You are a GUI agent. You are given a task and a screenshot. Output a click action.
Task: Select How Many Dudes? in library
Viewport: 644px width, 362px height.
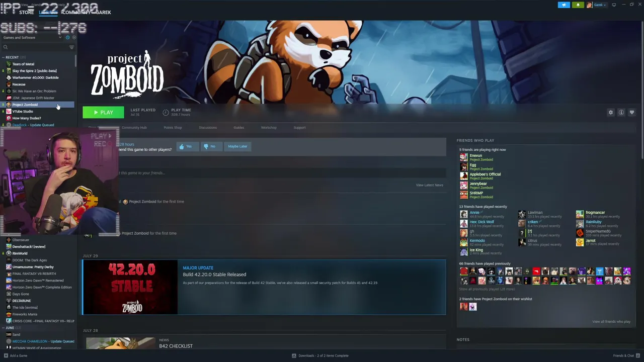(27, 118)
